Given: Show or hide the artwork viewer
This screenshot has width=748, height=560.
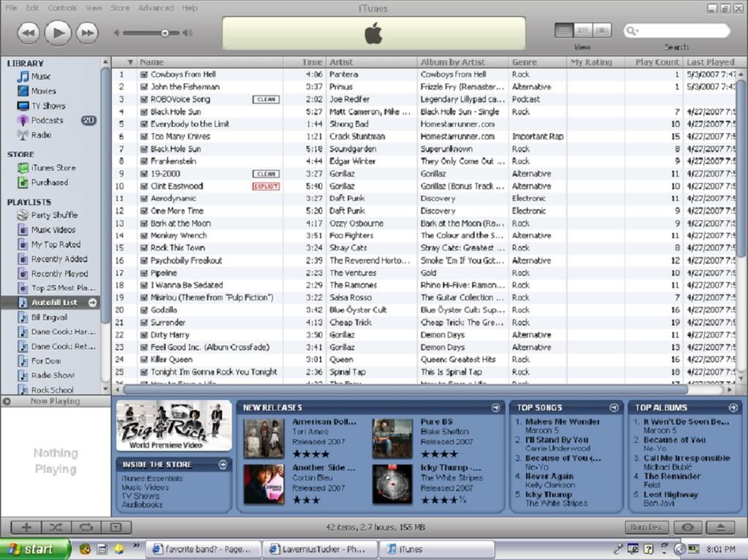Looking at the screenshot, I should pyautogui.click(x=116, y=527).
